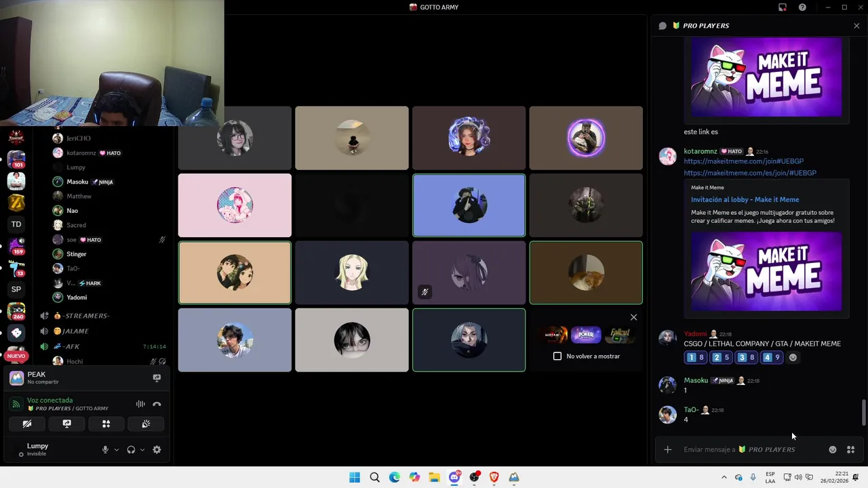Open the help question mark icon
Screen dimensions: 868x488
pyautogui.click(x=802, y=7)
